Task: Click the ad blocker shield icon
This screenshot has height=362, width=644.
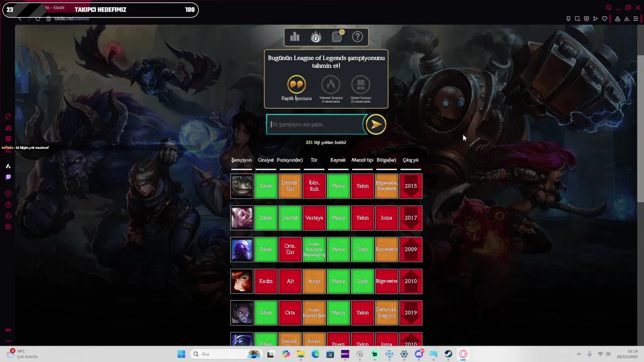Action: (587, 19)
